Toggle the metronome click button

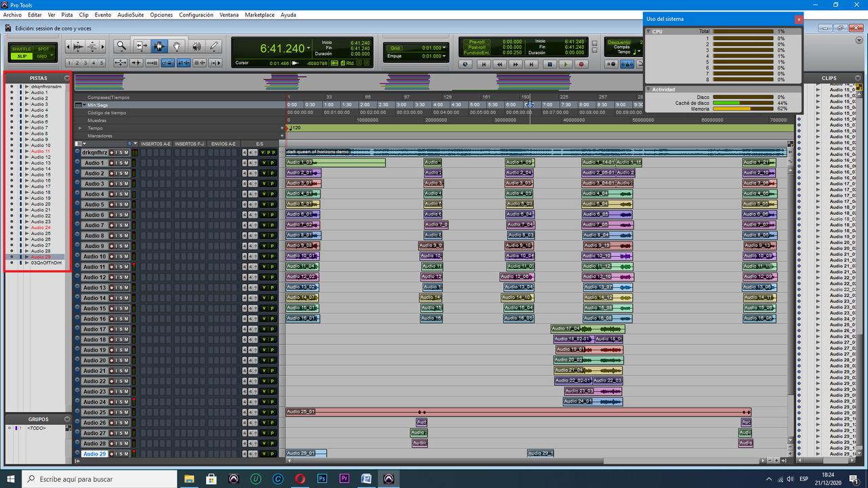coord(627,64)
